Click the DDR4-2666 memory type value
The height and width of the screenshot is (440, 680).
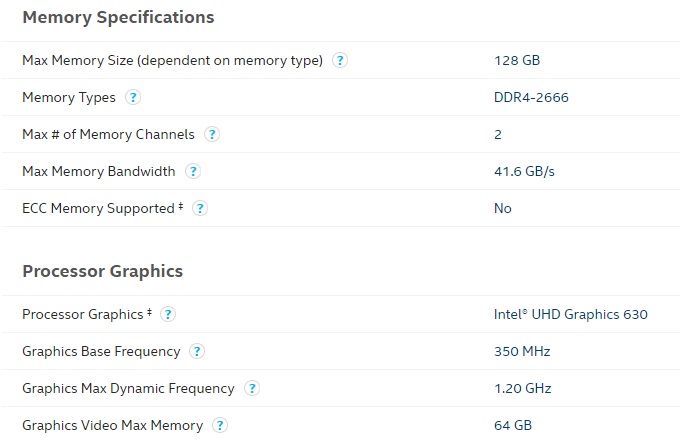(532, 97)
